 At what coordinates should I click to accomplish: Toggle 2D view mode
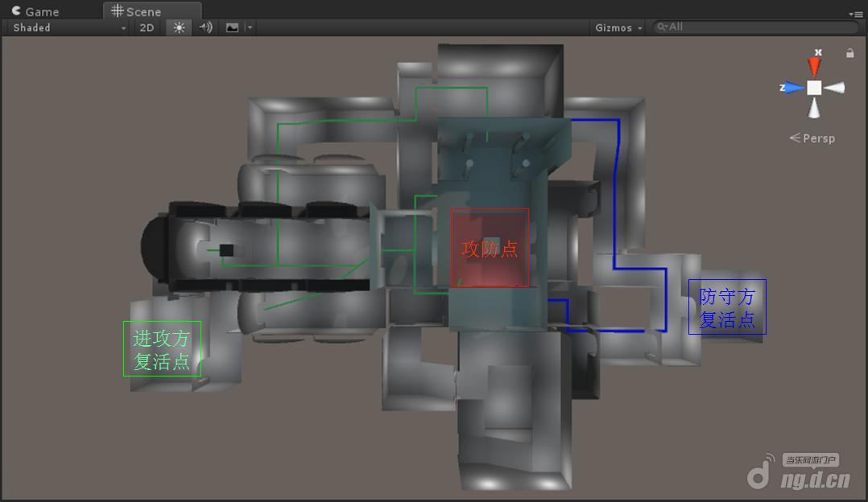[147, 27]
